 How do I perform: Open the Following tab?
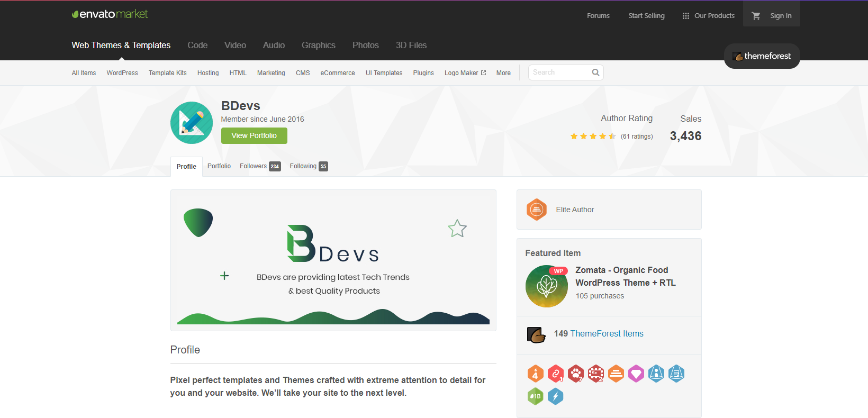pyautogui.click(x=309, y=166)
